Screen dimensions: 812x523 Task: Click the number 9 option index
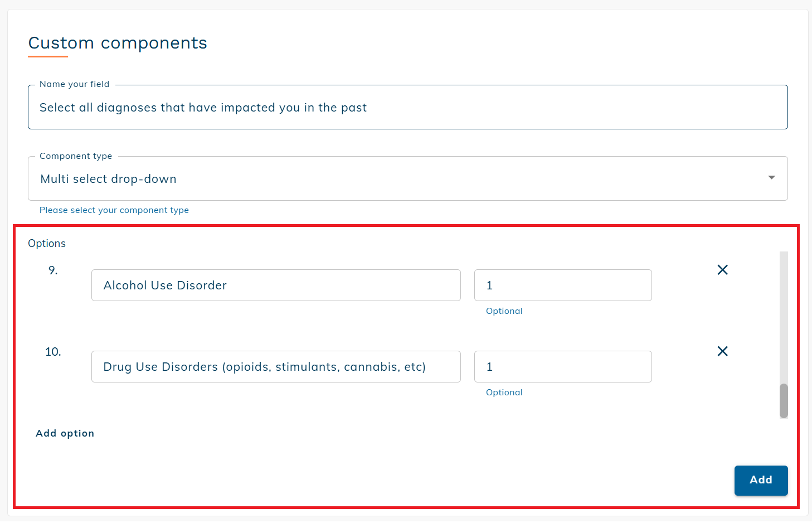(53, 270)
